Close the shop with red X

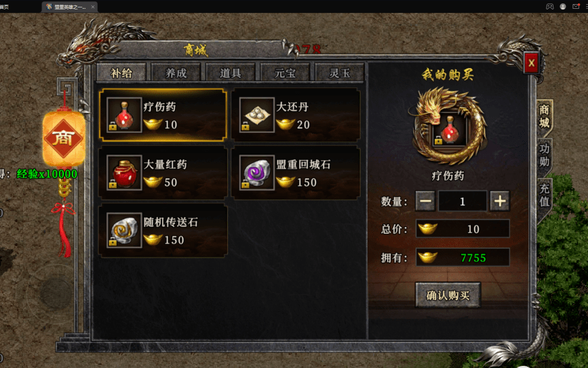[x=532, y=62]
